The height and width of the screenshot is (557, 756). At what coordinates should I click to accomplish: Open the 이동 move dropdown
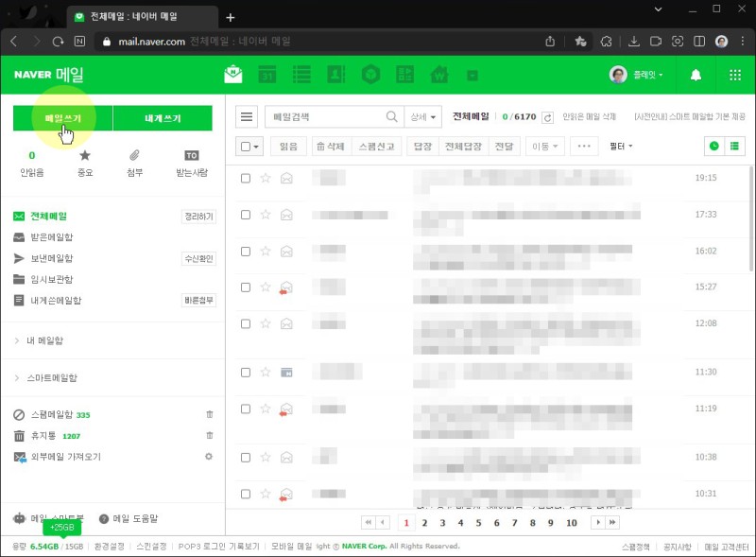click(545, 147)
